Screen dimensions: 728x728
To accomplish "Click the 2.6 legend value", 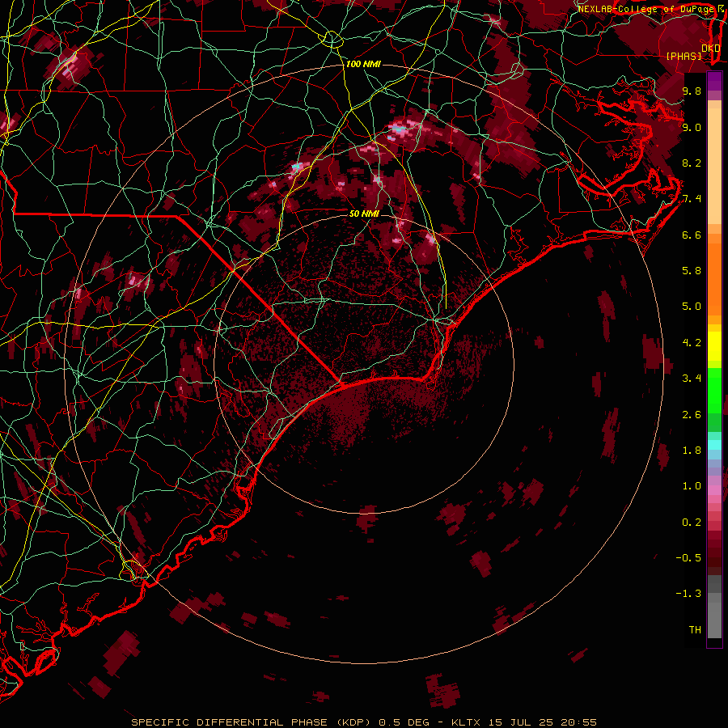I will pyautogui.click(x=692, y=415).
